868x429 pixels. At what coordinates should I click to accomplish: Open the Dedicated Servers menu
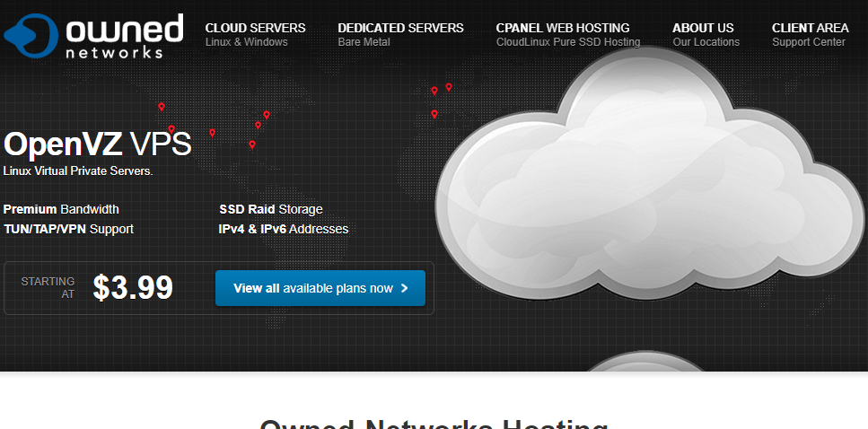[x=400, y=34]
